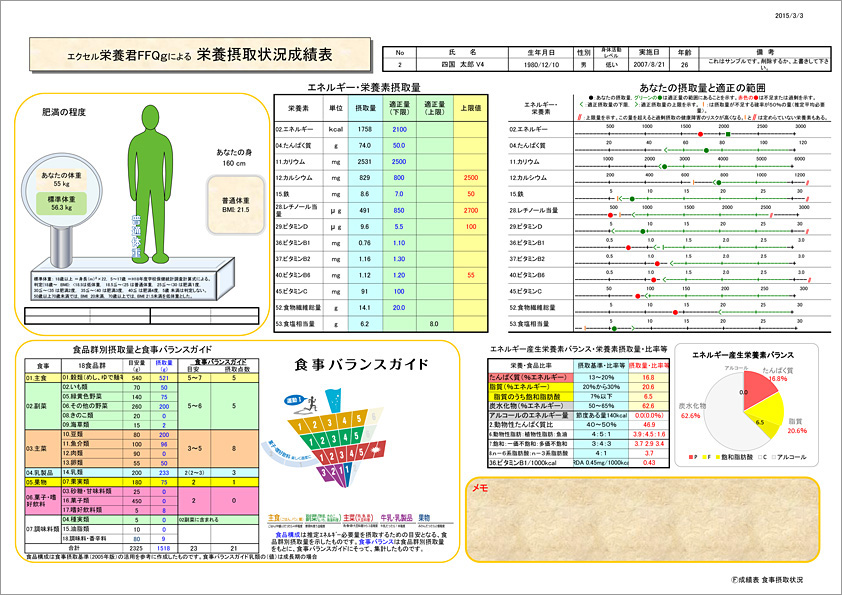The width and height of the screenshot is (842, 595).
Task: Select the 14.乳類 intake value 233
Action: [164, 473]
